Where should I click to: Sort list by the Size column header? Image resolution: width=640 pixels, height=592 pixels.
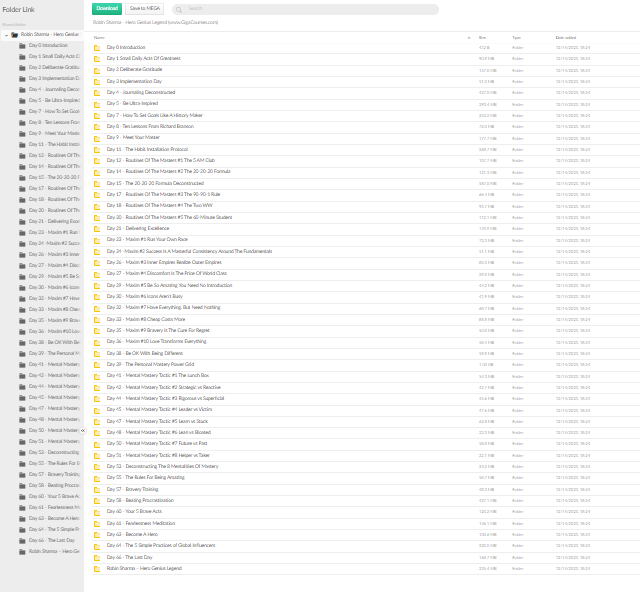point(484,37)
